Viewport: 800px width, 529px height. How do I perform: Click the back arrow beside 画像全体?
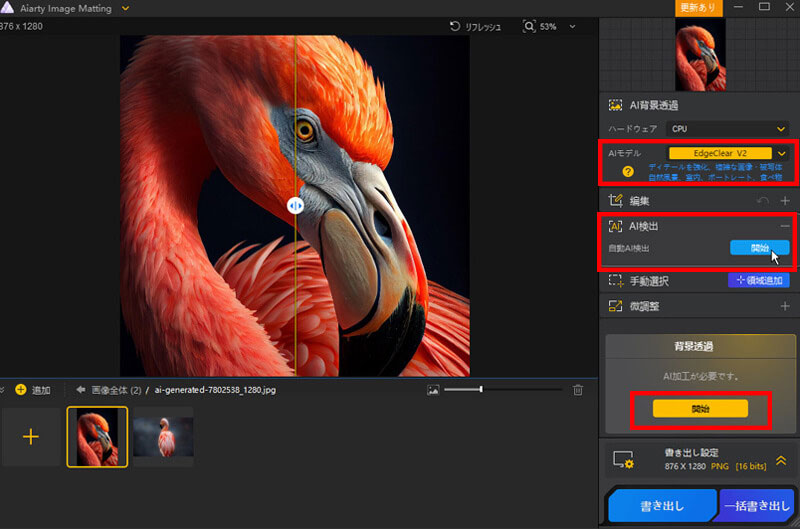click(x=80, y=389)
